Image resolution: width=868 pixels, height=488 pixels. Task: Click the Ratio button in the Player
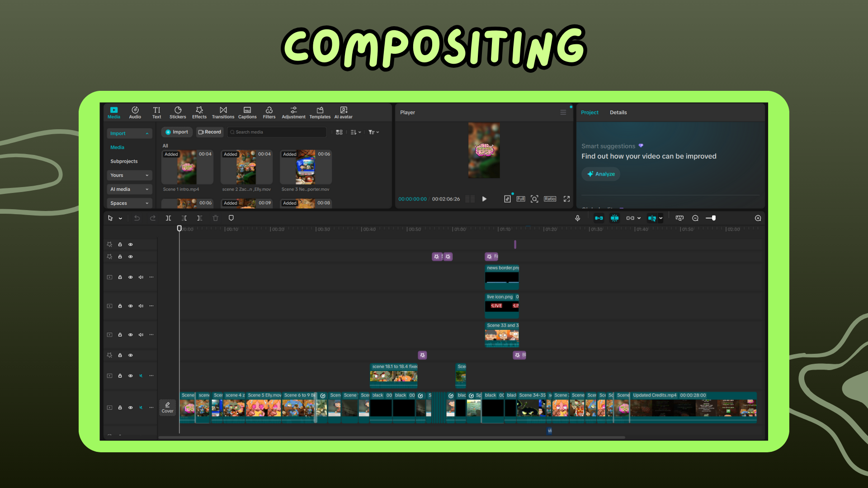pos(550,199)
